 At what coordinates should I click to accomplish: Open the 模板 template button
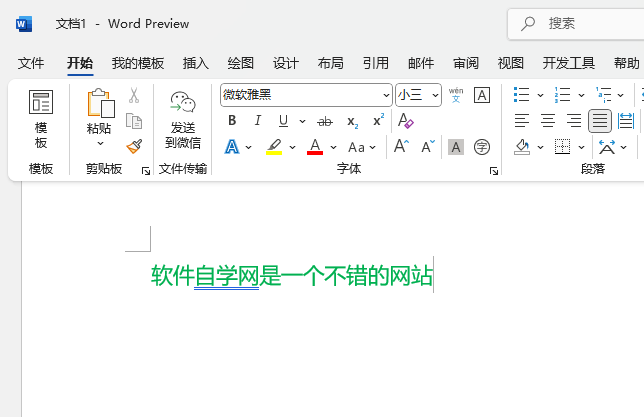tap(41, 119)
